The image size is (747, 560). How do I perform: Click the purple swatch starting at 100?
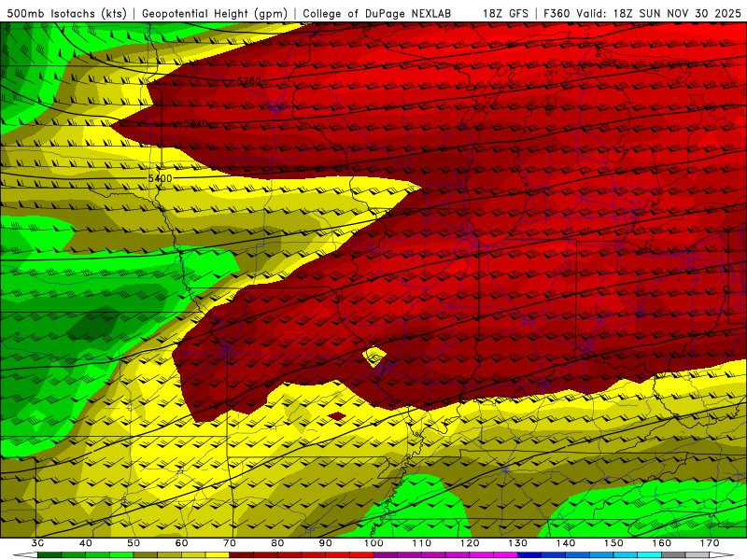coord(386,554)
